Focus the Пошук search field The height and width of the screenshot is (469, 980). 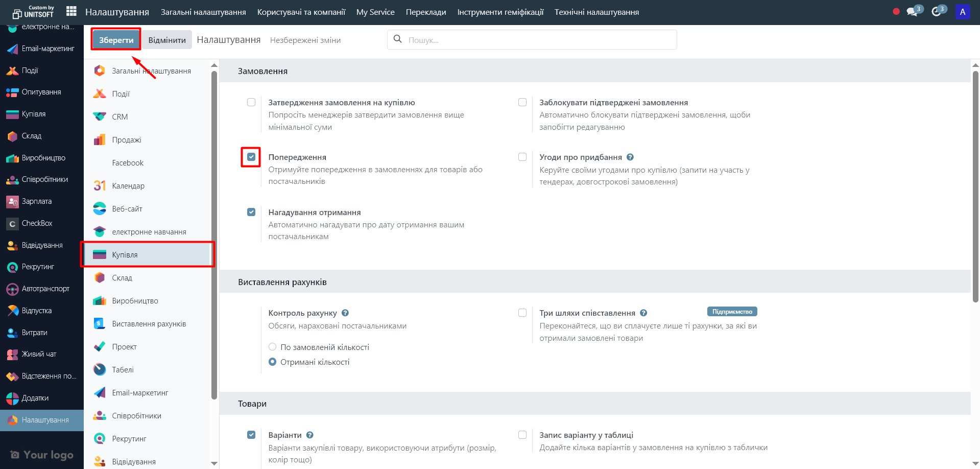536,40
